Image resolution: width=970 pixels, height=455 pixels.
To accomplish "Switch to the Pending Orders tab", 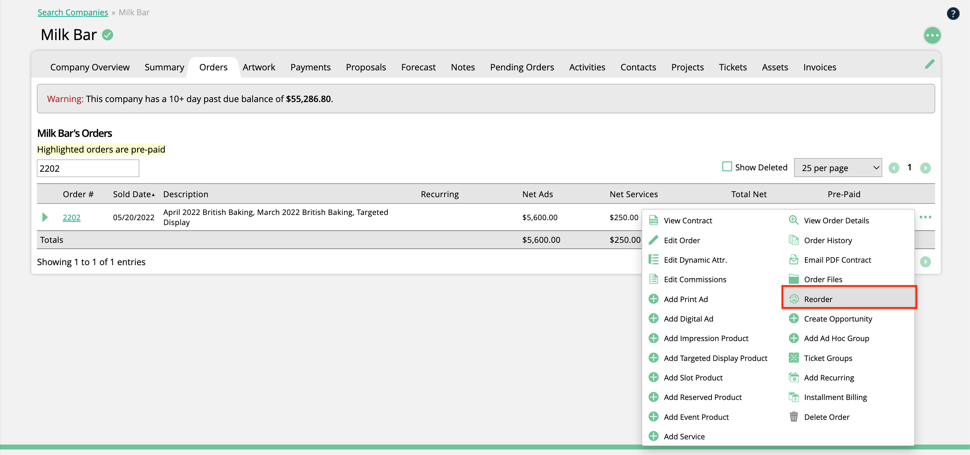I will [x=522, y=67].
